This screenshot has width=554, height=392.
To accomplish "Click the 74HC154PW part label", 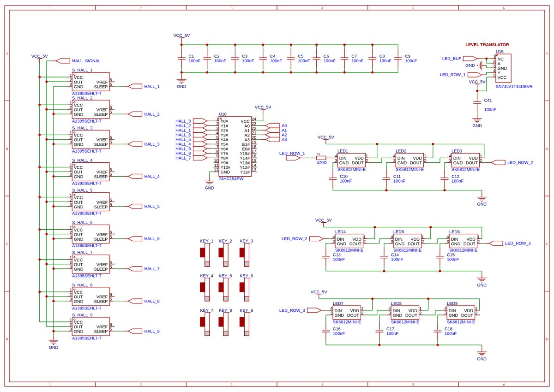I will (231, 179).
